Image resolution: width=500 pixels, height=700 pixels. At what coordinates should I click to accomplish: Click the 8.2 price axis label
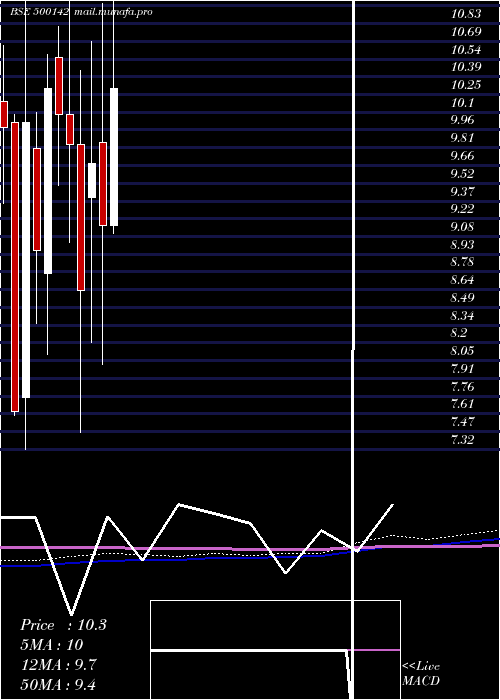click(x=459, y=333)
